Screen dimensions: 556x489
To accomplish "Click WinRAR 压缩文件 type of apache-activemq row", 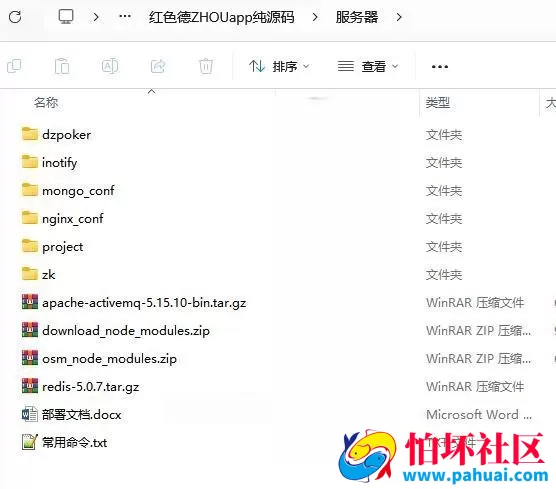I will pyautogui.click(x=475, y=303).
